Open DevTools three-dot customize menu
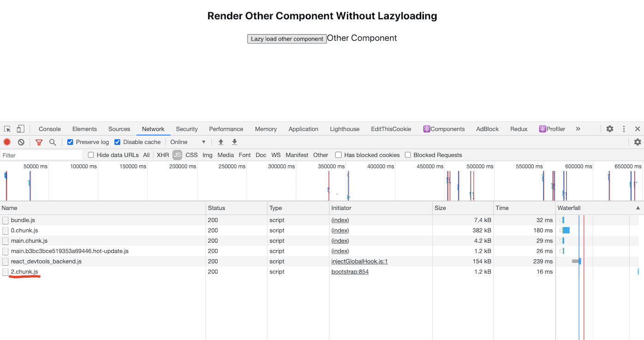The height and width of the screenshot is (340, 644). coord(624,129)
